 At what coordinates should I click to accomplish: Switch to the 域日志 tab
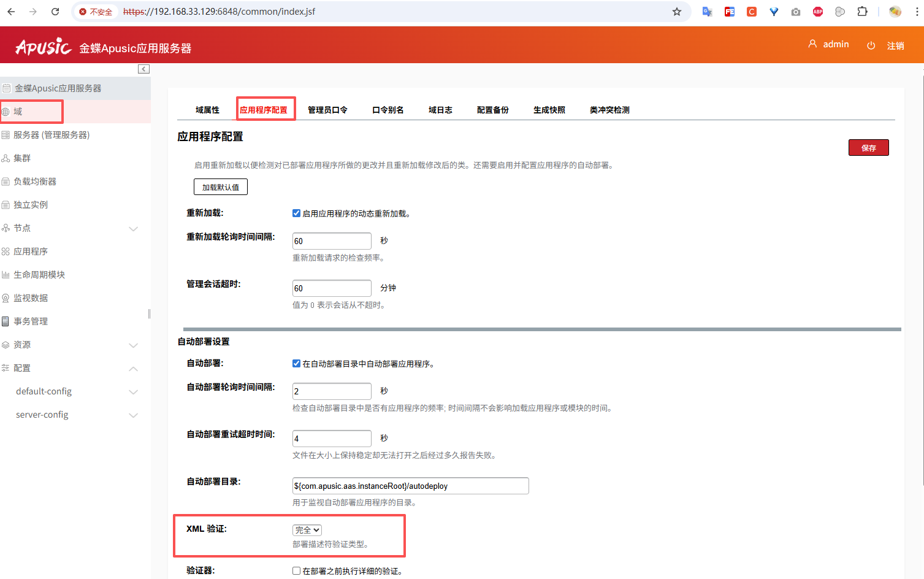click(440, 110)
